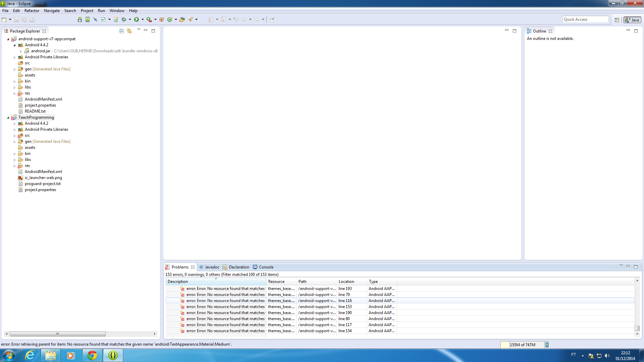Expand the TeachProgramming src folder

[15, 135]
